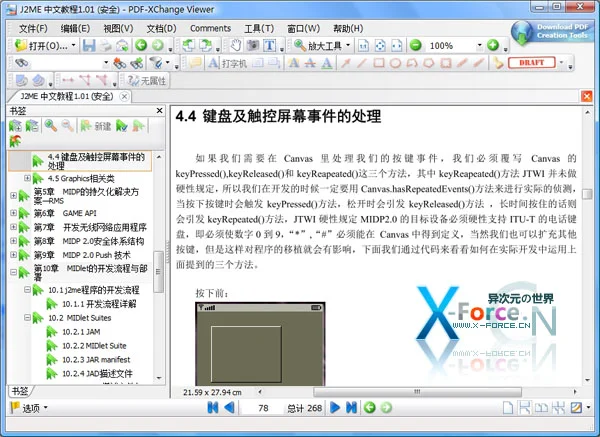Select the highlight text tool
Viewport: 600px width, 437px height.
click(293, 63)
